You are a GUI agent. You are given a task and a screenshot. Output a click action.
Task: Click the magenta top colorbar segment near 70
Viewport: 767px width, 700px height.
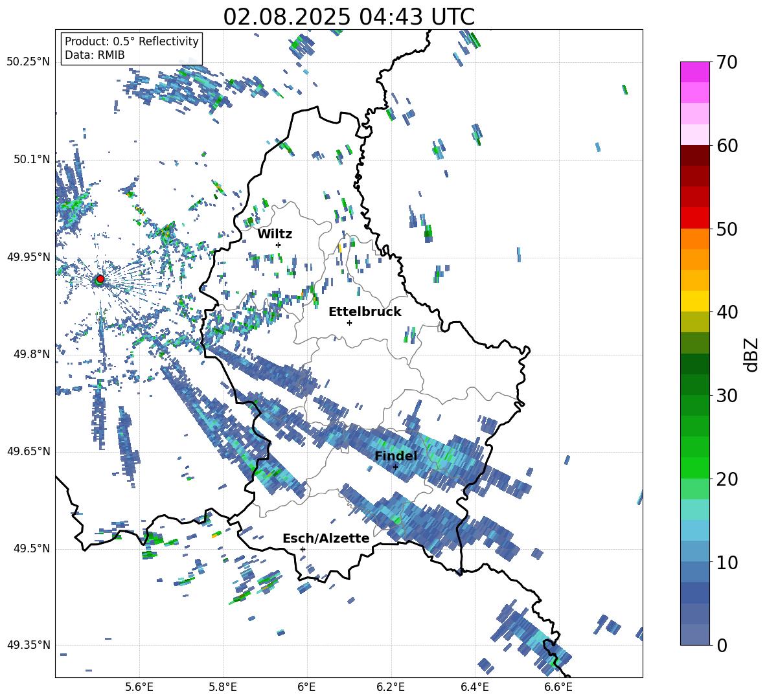point(694,72)
